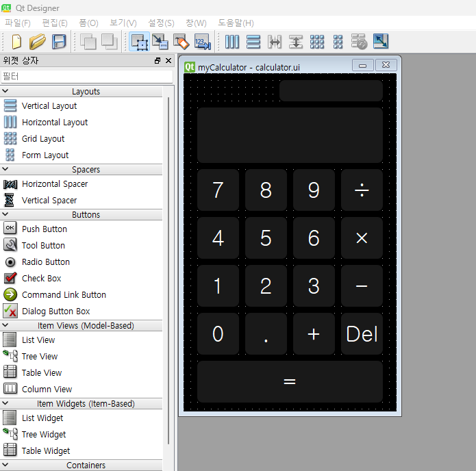476x471 pixels.
Task: Click the calculator equals button
Action: pyautogui.click(x=290, y=382)
